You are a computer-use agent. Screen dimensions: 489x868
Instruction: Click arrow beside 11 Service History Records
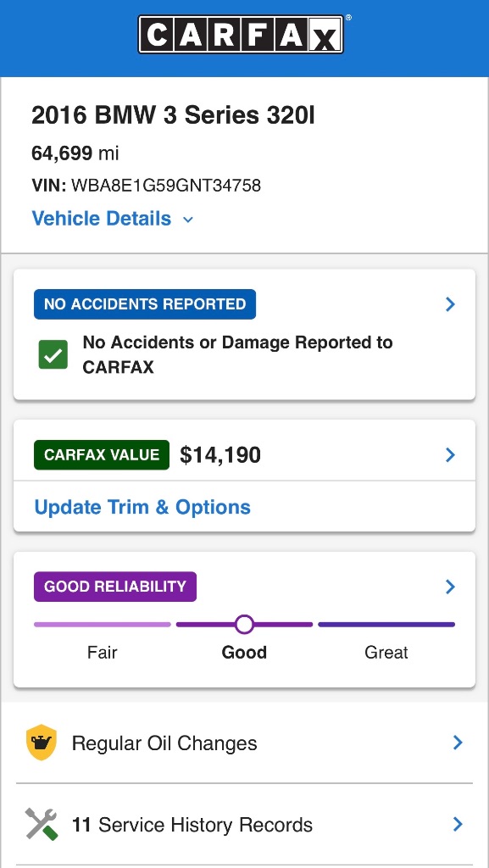tap(458, 824)
